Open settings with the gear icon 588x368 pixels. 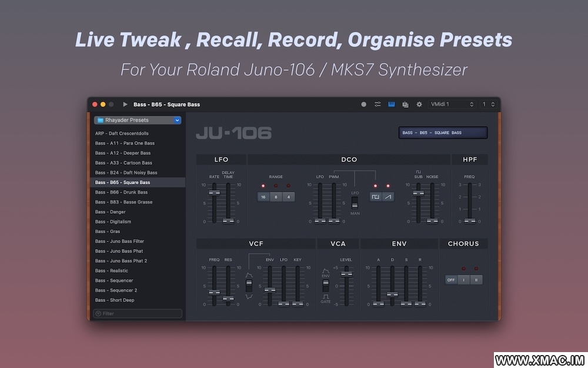(419, 104)
